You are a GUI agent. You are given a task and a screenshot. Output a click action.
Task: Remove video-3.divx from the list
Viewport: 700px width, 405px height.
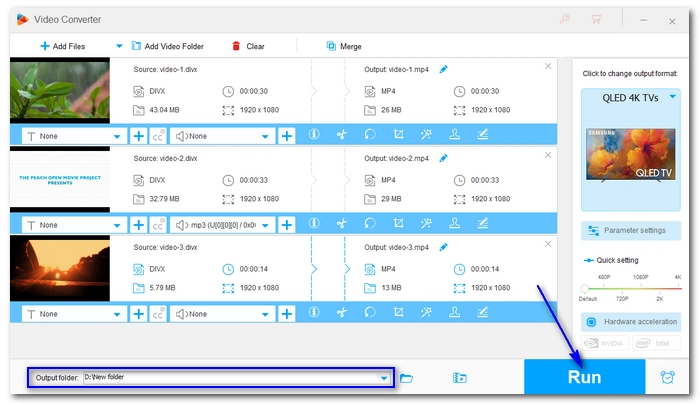click(548, 244)
